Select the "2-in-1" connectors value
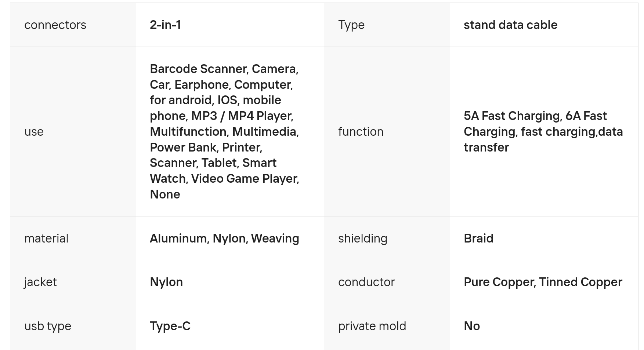Image resolution: width=644 pixels, height=350 pixels. pyautogui.click(x=165, y=25)
